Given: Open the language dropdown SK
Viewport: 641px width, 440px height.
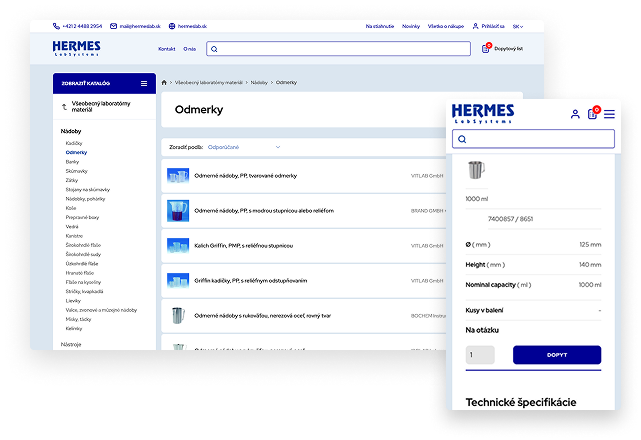Looking at the screenshot, I should click(518, 26).
